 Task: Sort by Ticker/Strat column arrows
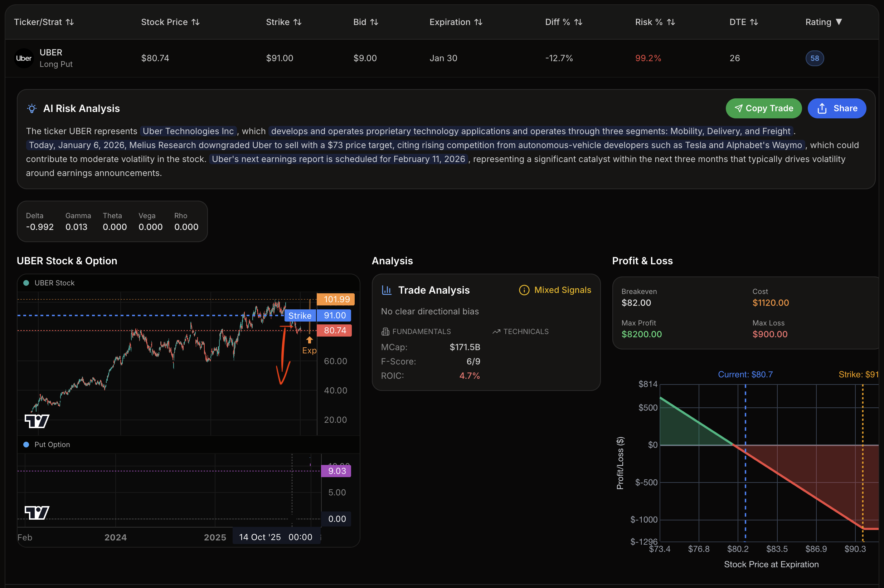point(70,22)
